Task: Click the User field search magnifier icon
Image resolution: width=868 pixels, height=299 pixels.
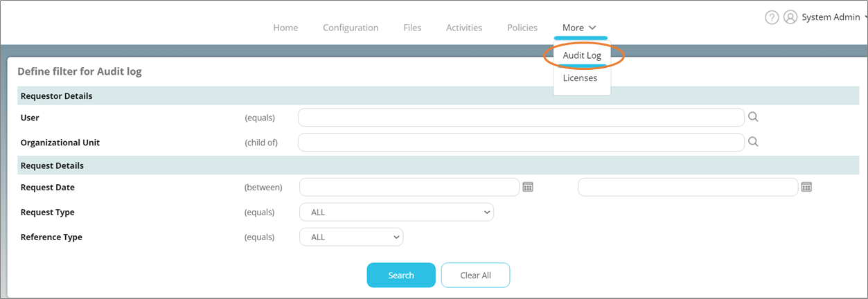Action: pyautogui.click(x=753, y=117)
